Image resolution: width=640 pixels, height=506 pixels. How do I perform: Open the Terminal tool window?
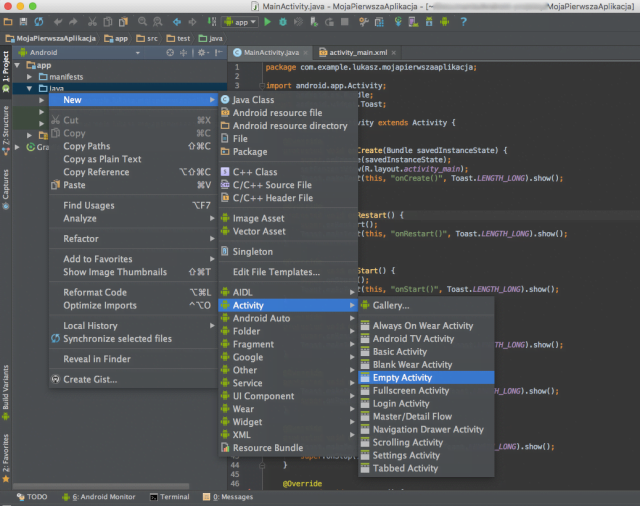(169, 496)
